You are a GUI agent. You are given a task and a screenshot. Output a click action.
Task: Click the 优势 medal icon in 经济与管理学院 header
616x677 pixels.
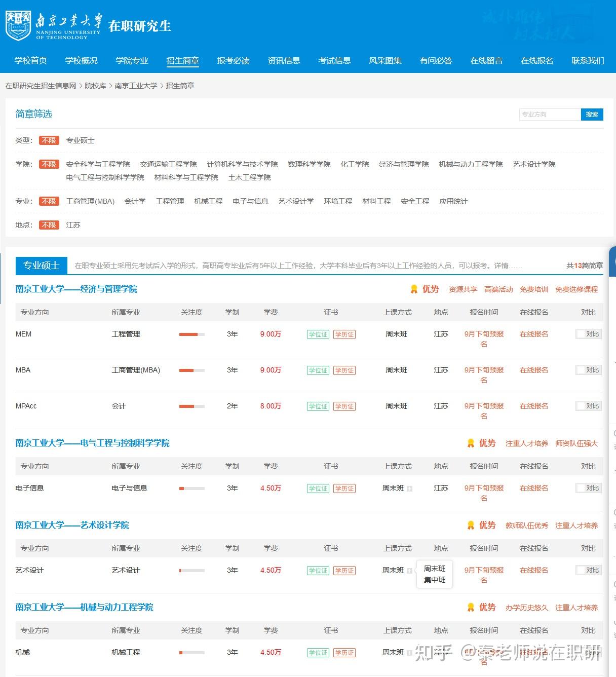click(x=414, y=289)
